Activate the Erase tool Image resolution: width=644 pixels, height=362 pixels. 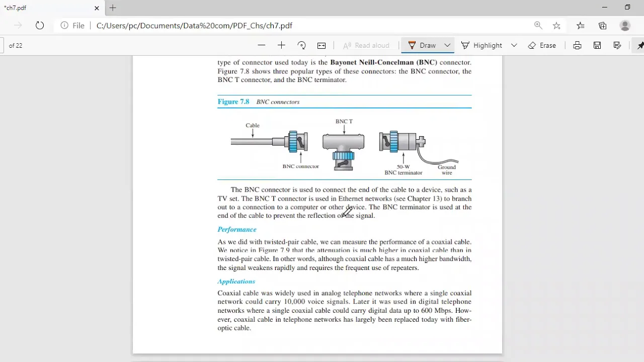(x=542, y=45)
